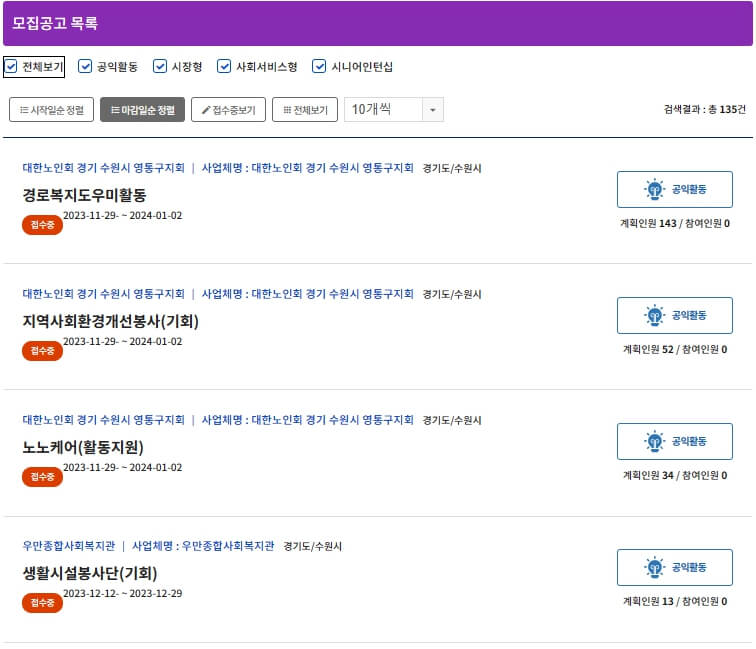Image resolution: width=756 pixels, height=649 pixels.
Task: Click the organization link above 경로복지도우미활동
Action: pos(104,168)
